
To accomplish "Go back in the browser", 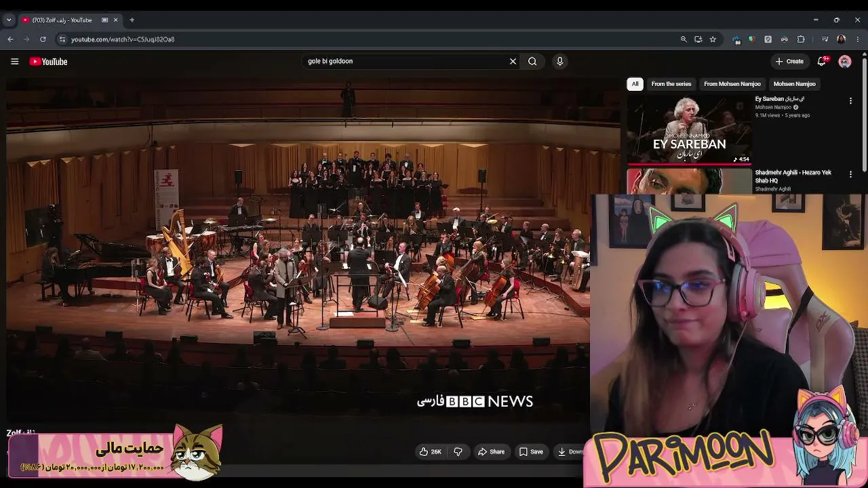I will click(x=10, y=39).
